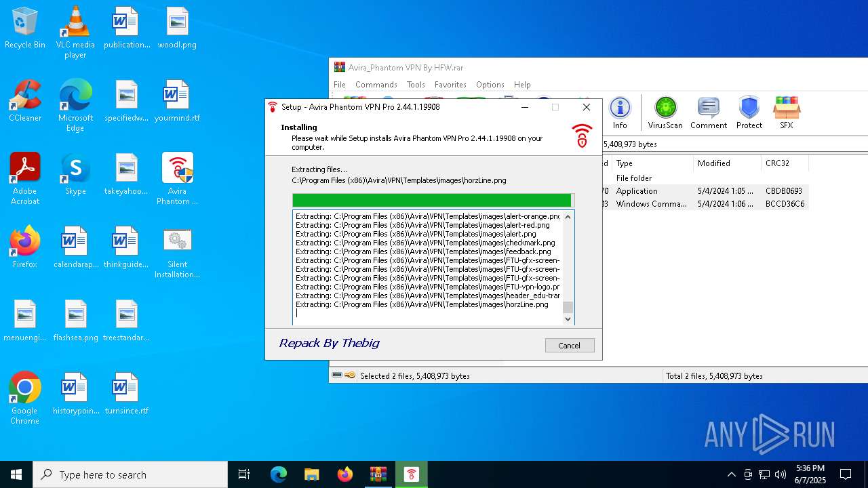Click extraction log scrollbar down arrow
868x488 pixels.
point(568,319)
